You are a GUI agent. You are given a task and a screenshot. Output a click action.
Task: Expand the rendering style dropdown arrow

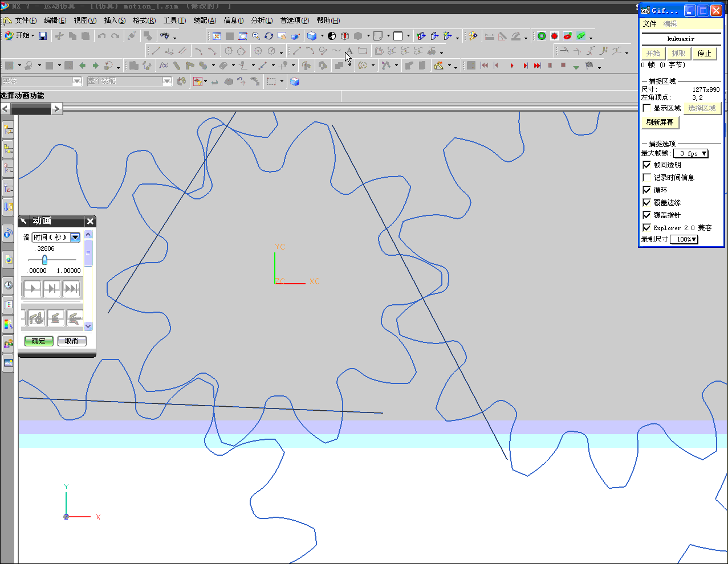[x=322, y=36]
